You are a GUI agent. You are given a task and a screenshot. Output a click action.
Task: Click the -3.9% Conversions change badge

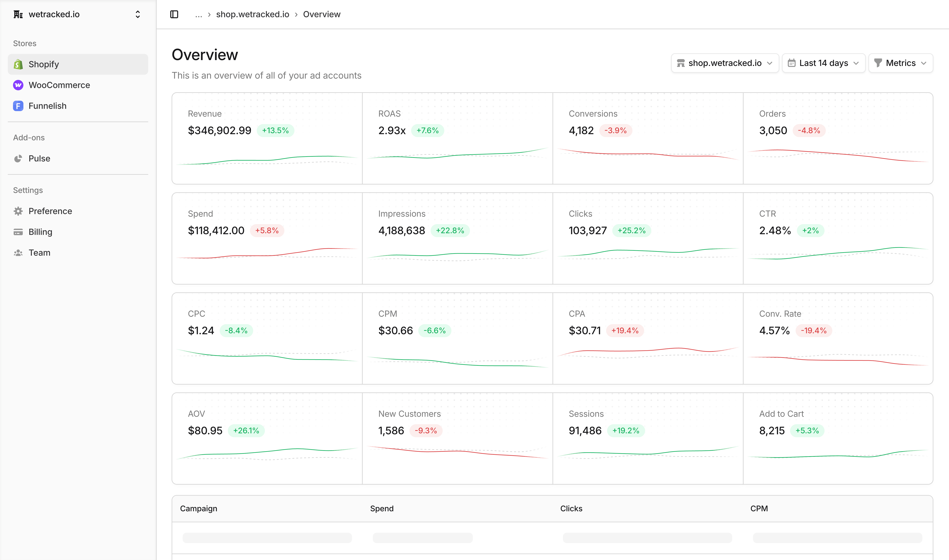tap(616, 131)
